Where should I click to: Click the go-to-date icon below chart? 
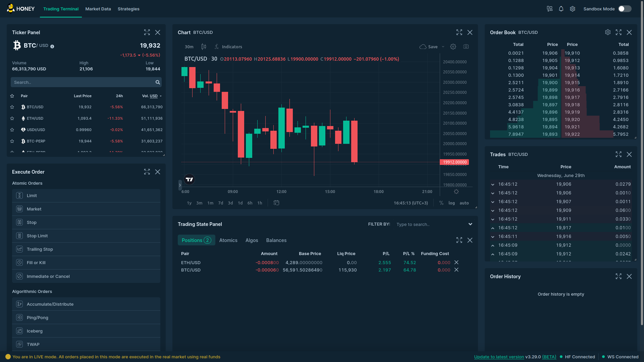coord(276,203)
